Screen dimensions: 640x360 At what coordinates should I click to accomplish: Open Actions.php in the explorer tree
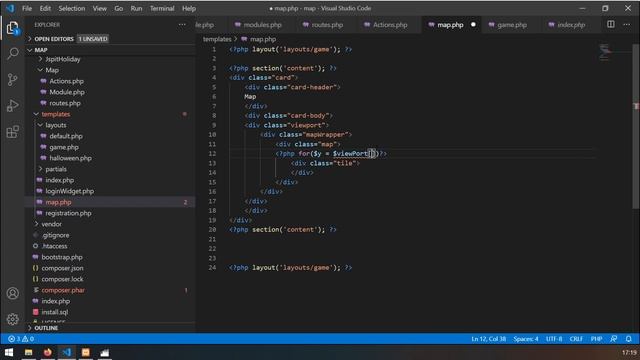point(66,81)
